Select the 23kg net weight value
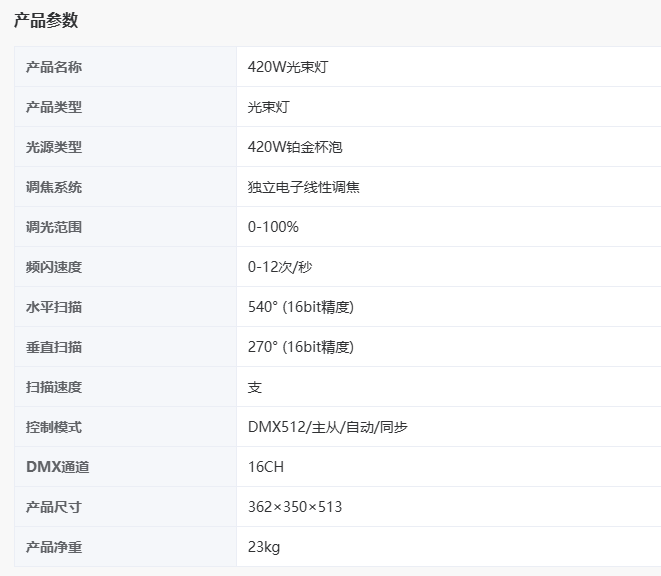This screenshot has width=661, height=576. pos(264,547)
